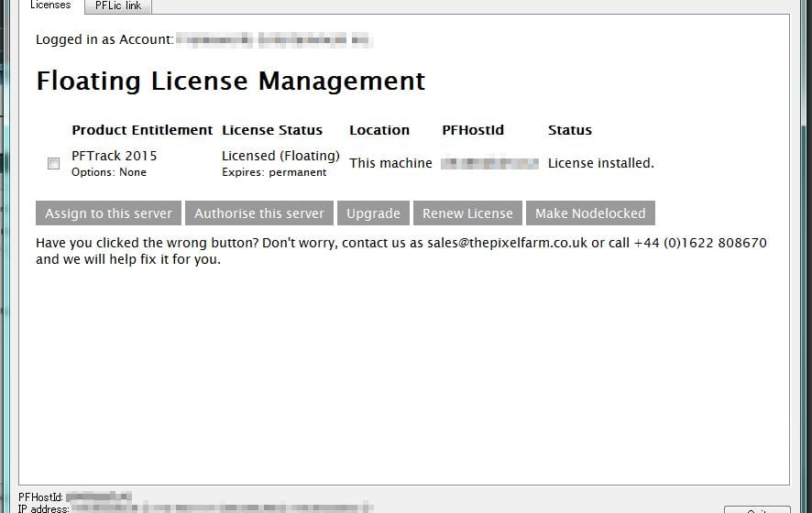
Task: Click the Expires: permanent text
Action: point(274,172)
